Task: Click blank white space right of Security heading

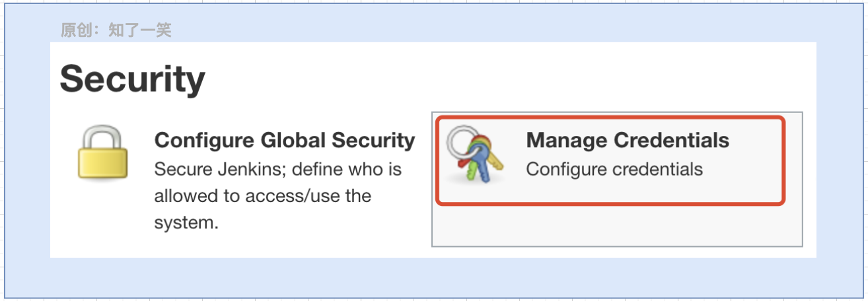Action: tap(509, 79)
